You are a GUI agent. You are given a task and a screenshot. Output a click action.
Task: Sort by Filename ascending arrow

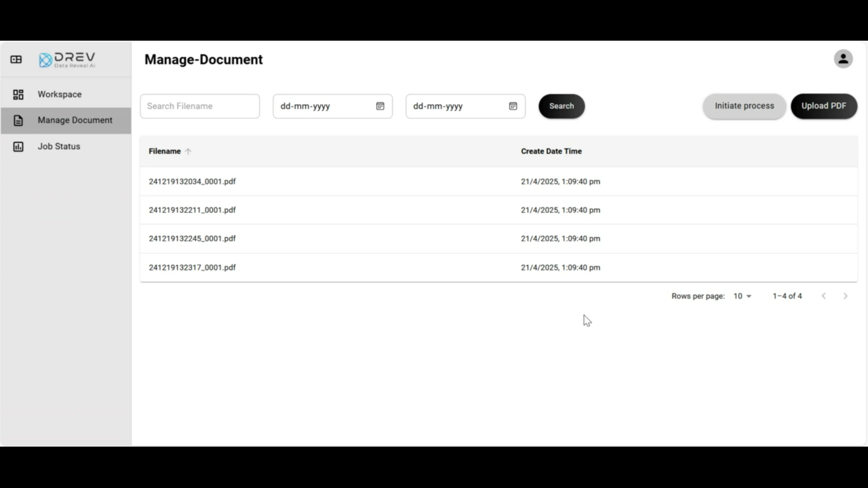pos(188,152)
